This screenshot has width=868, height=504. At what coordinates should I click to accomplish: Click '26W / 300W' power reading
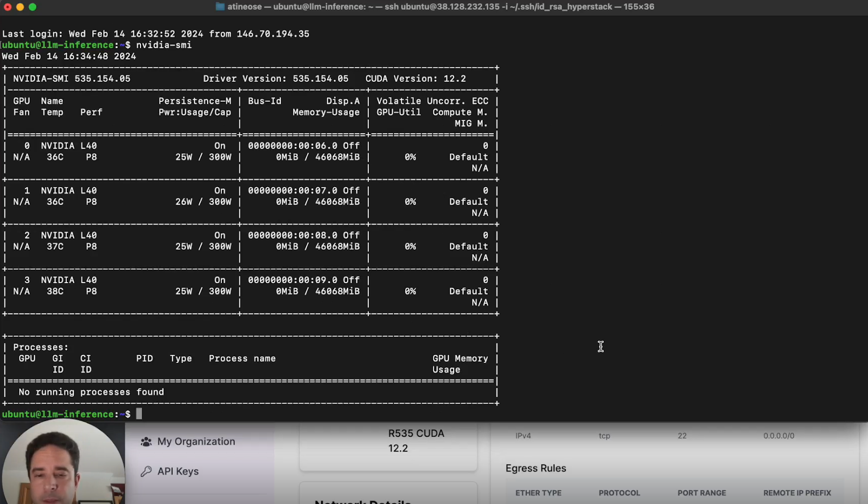(x=203, y=202)
